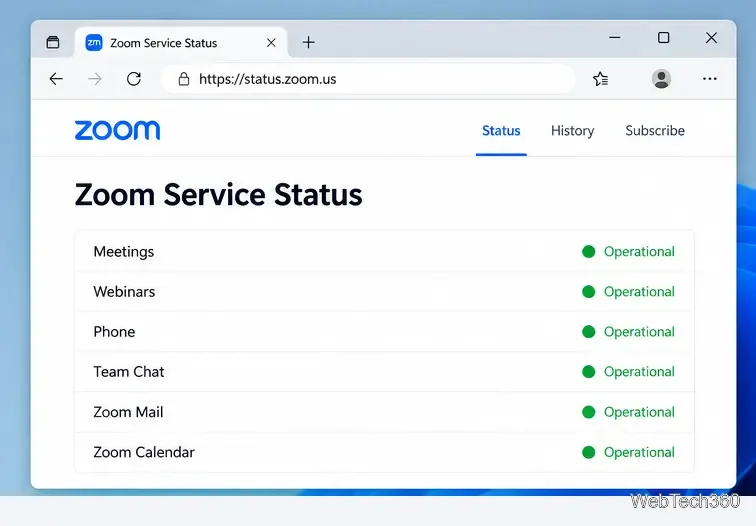Minimize the browser window

(x=615, y=38)
